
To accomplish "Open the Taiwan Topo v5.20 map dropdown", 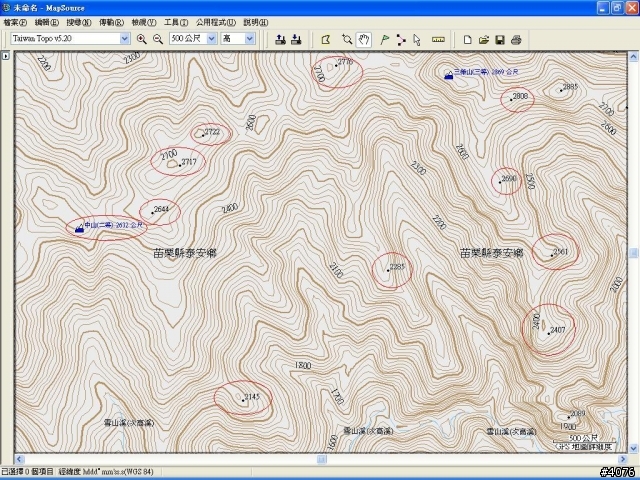I will 125,39.
